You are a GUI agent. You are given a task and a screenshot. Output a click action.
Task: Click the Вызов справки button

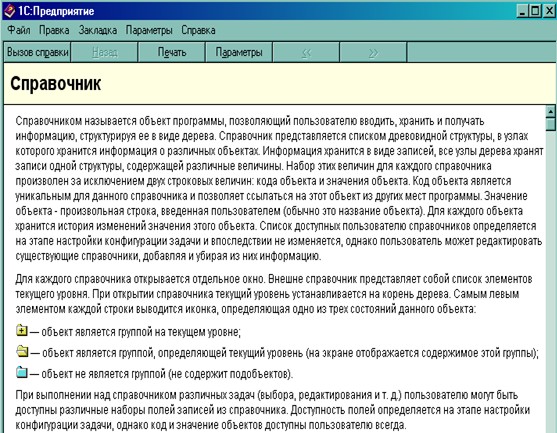pos(37,52)
